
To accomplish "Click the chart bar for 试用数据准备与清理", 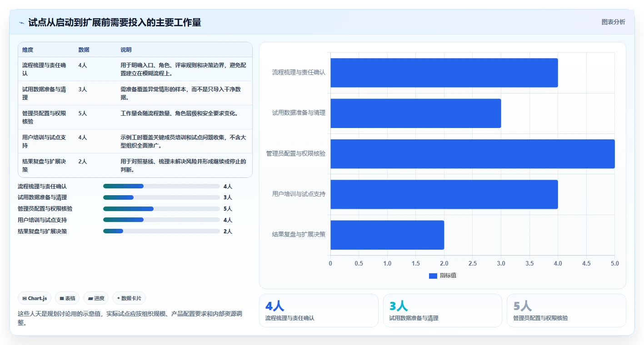I will pos(416,113).
